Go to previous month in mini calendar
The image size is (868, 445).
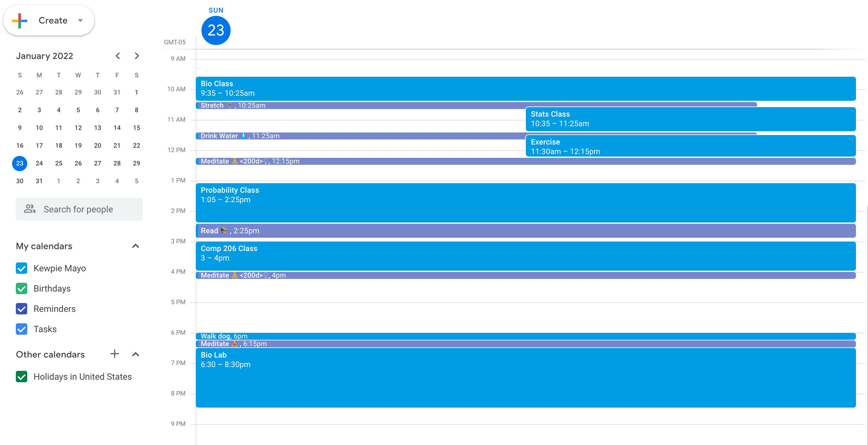coord(118,56)
